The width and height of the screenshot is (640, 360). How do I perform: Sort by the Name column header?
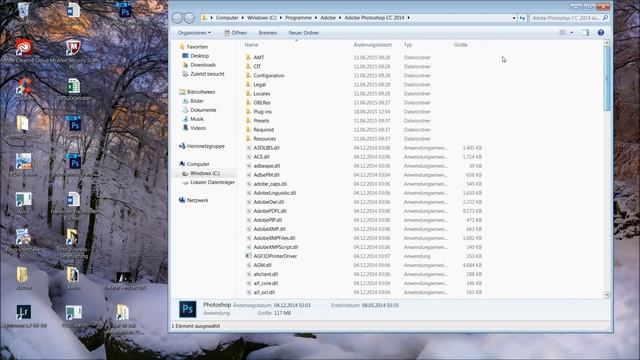(251, 45)
